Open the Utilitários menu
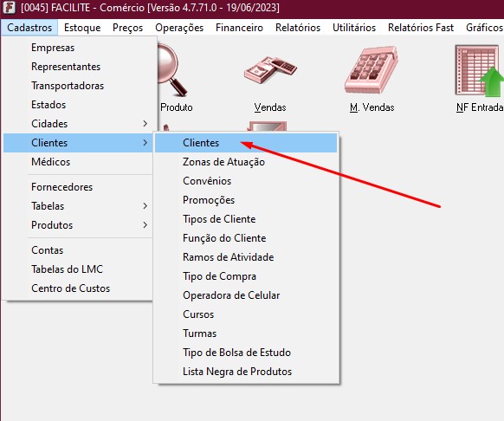 point(354,28)
